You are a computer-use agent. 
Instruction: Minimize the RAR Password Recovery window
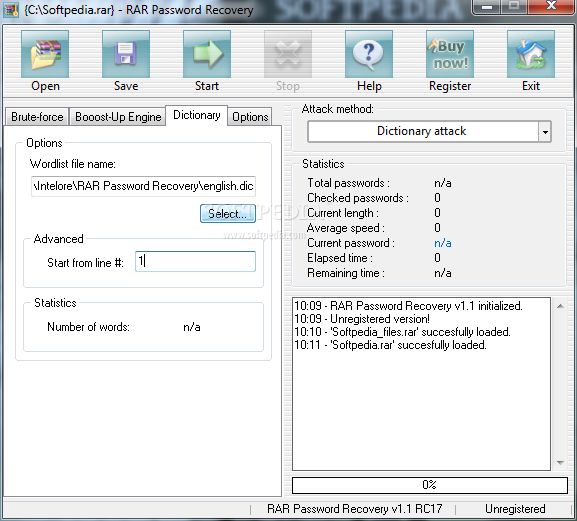[486, 7]
